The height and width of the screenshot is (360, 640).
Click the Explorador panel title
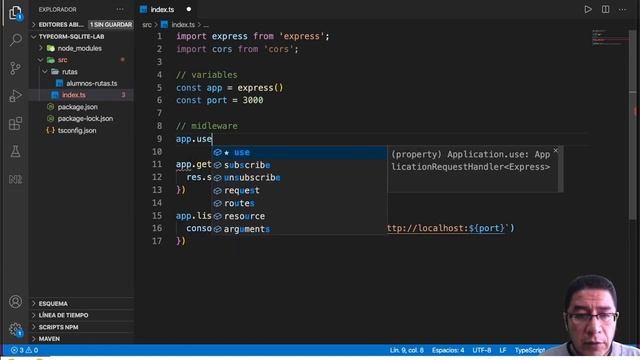pyautogui.click(x=57, y=9)
